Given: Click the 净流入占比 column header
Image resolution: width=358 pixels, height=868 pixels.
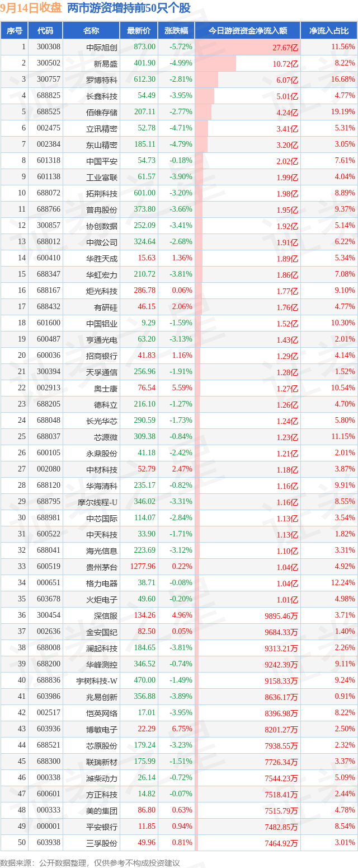Looking at the screenshot, I should pyautogui.click(x=329, y=31).
